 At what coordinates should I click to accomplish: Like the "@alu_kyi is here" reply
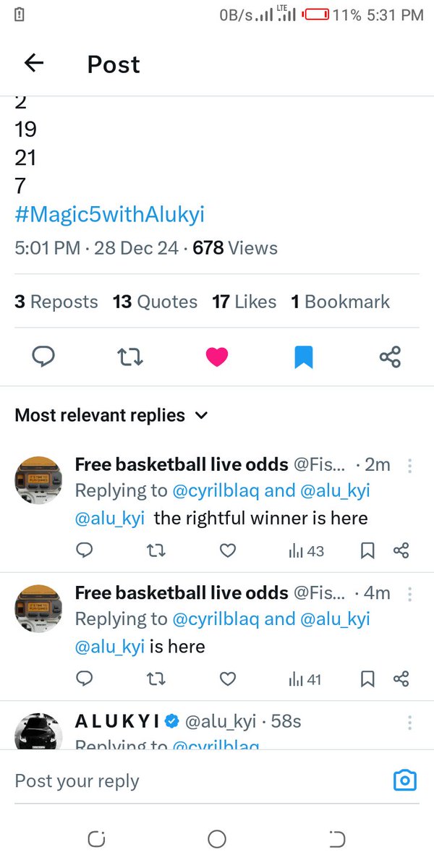click(228, 679)
